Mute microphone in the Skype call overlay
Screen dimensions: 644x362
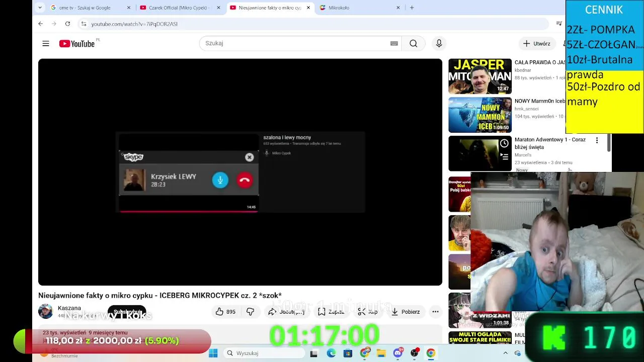[220, 180]
